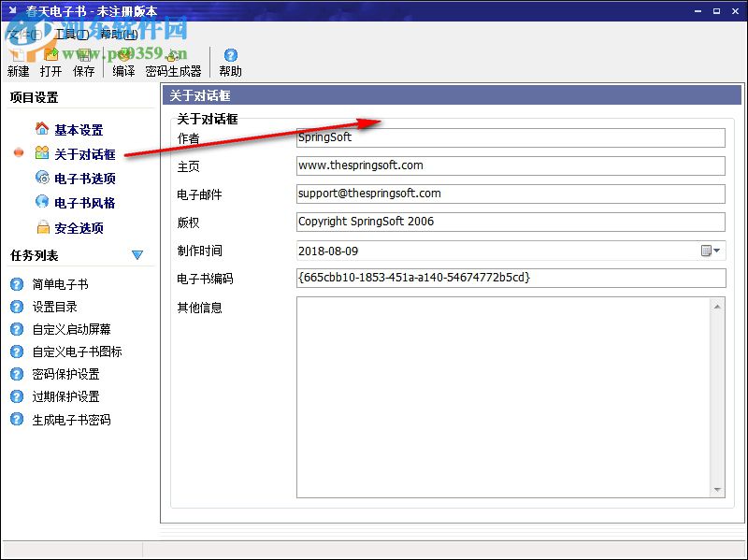
Task: Select 电子书选项 in project settings
Action: (85, 179)
